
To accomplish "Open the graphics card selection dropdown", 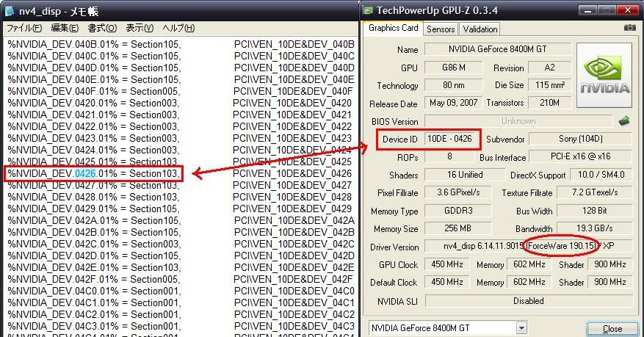I will click(521, 328).
